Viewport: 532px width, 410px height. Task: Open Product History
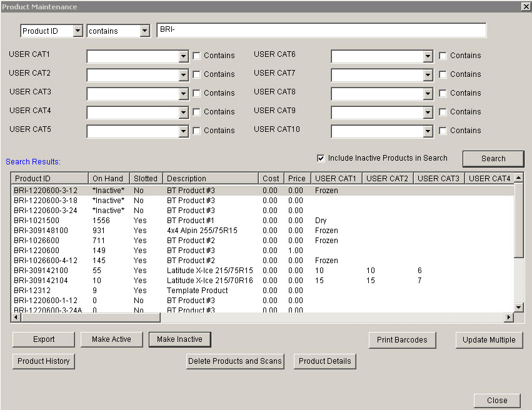click(x=43, y=361)
